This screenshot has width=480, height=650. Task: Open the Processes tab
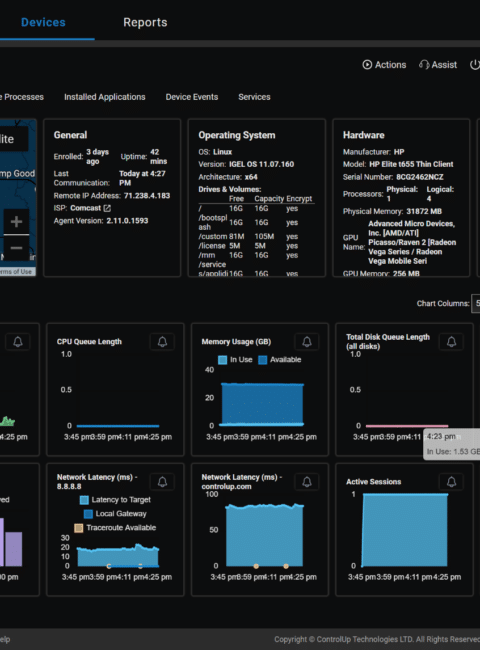click(22, 97)
